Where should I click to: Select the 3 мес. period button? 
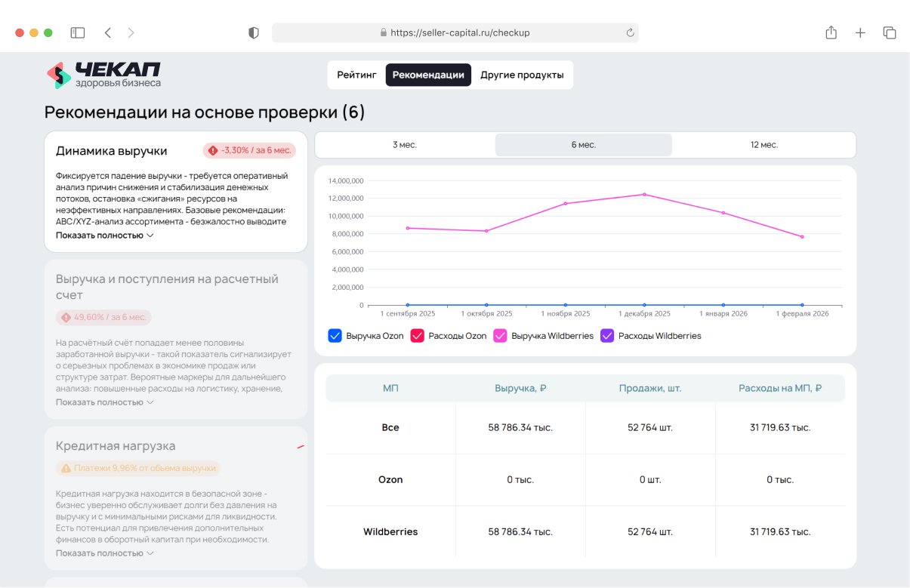coord(405,145)
